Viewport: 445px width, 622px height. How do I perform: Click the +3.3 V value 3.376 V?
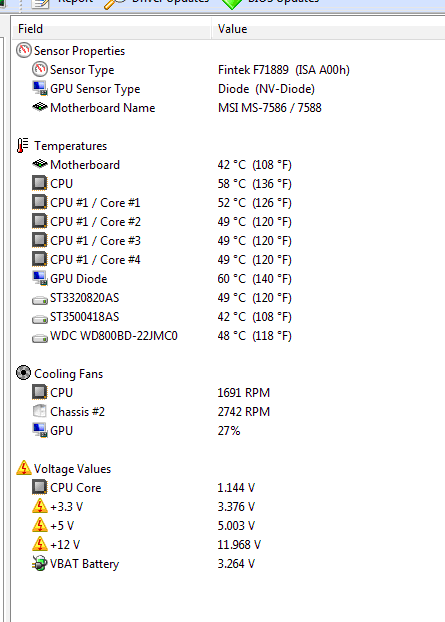[x=236, y=507]
